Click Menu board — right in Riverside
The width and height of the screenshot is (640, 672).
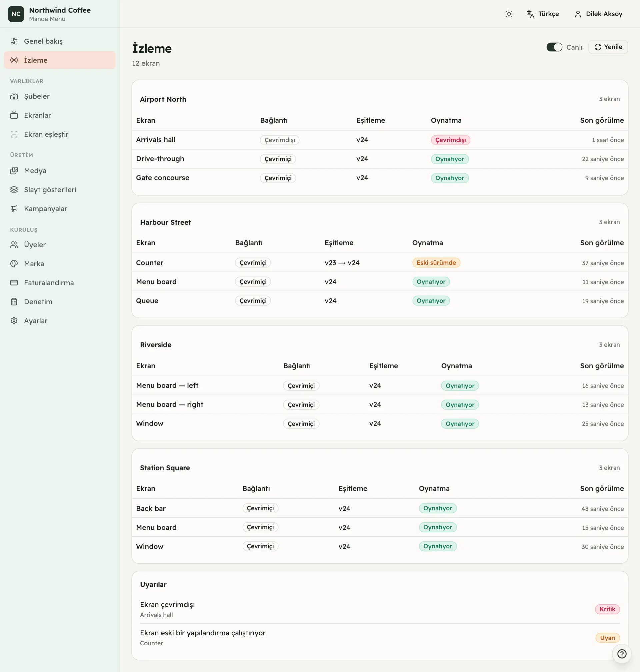tap(170, 405)
